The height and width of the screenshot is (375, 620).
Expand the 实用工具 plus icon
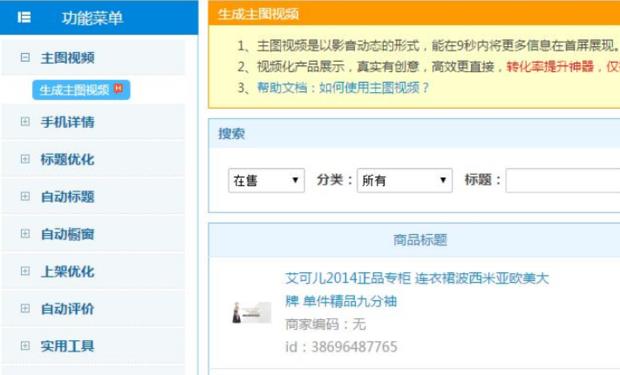click(25, 346)
